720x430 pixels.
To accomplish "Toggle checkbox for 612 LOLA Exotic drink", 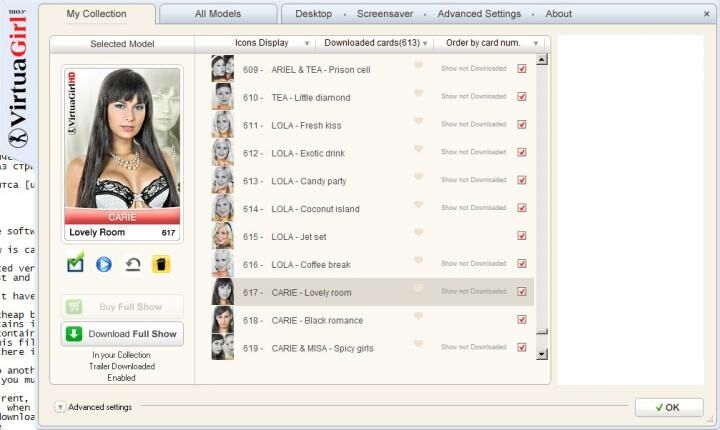I will click(522, 152).
